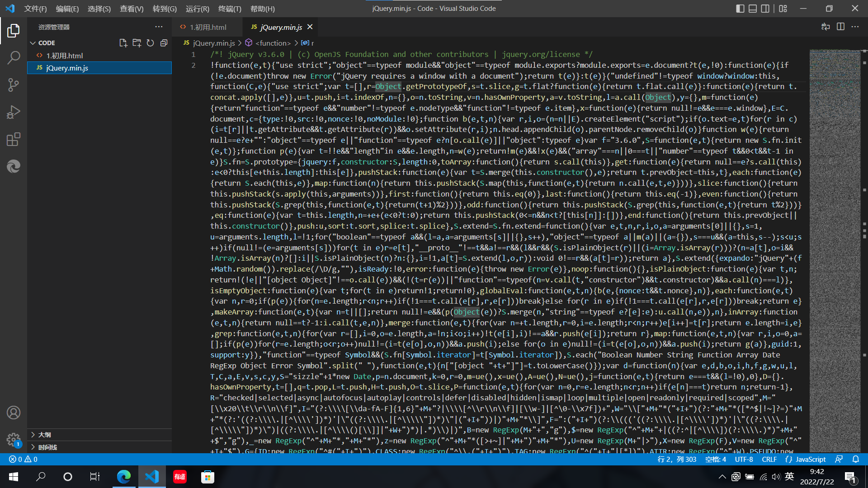This screenshot has width=868, height=488.
Task: Open Microsoft Edge from taskbar
Action: [124, 477]
